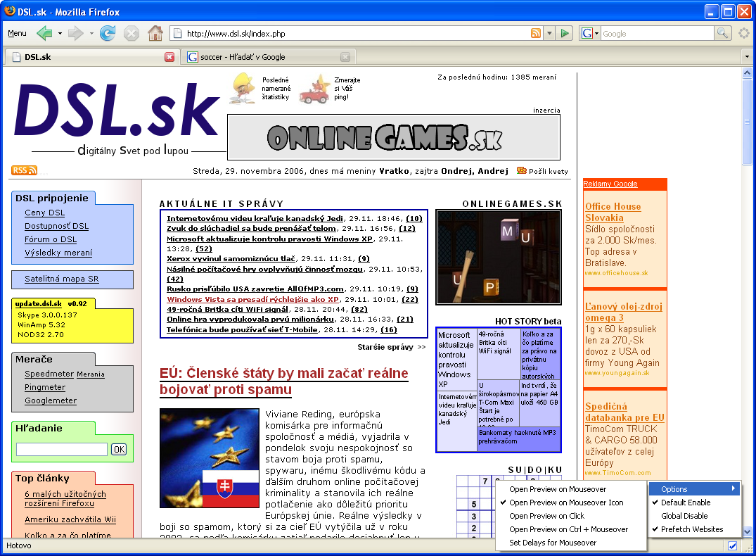Click the Google search engine icon
756x556 pixels.
point(587,33)
